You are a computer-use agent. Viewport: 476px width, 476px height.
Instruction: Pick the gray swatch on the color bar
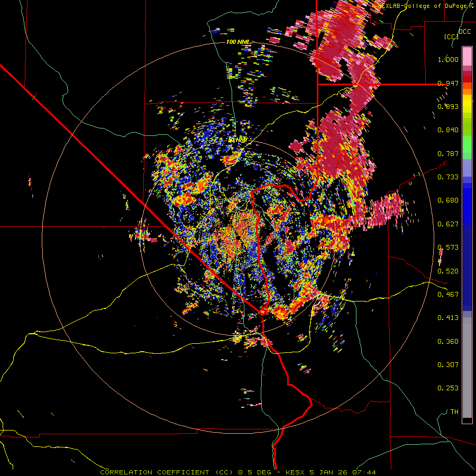click(467, 368)
